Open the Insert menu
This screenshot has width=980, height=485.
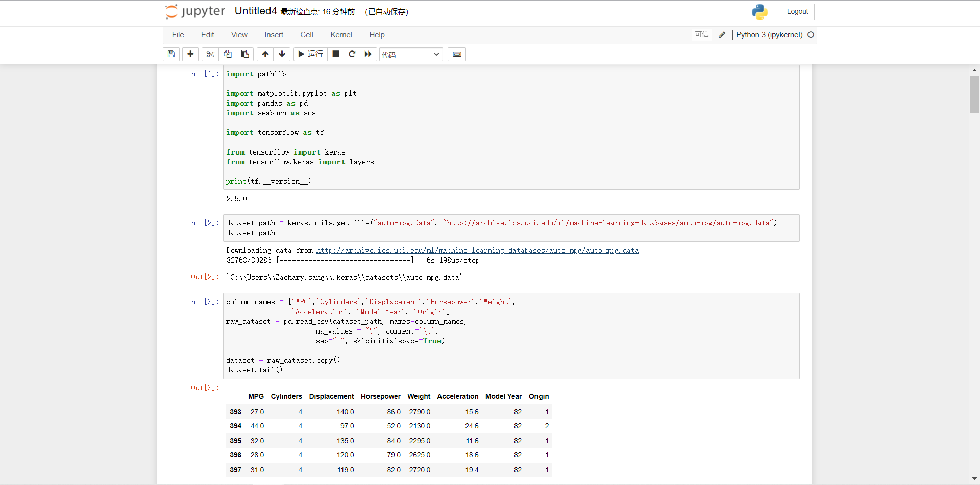coord(274,35)
